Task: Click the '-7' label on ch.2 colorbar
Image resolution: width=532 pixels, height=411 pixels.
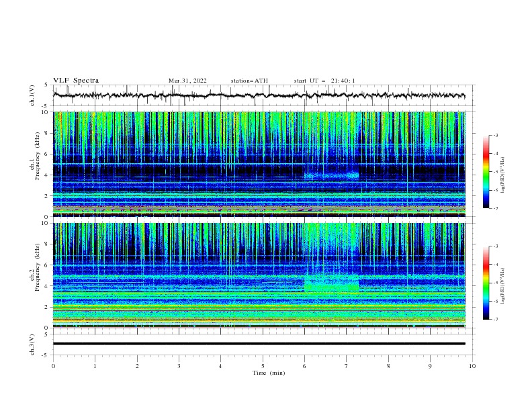Action: (x=496, y=320)
